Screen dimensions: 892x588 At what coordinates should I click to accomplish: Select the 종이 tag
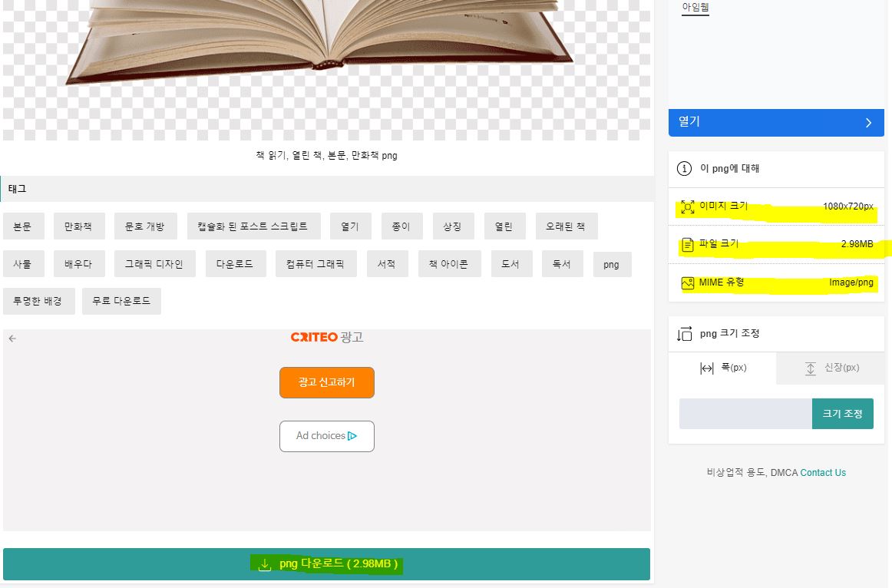[401, 226]
